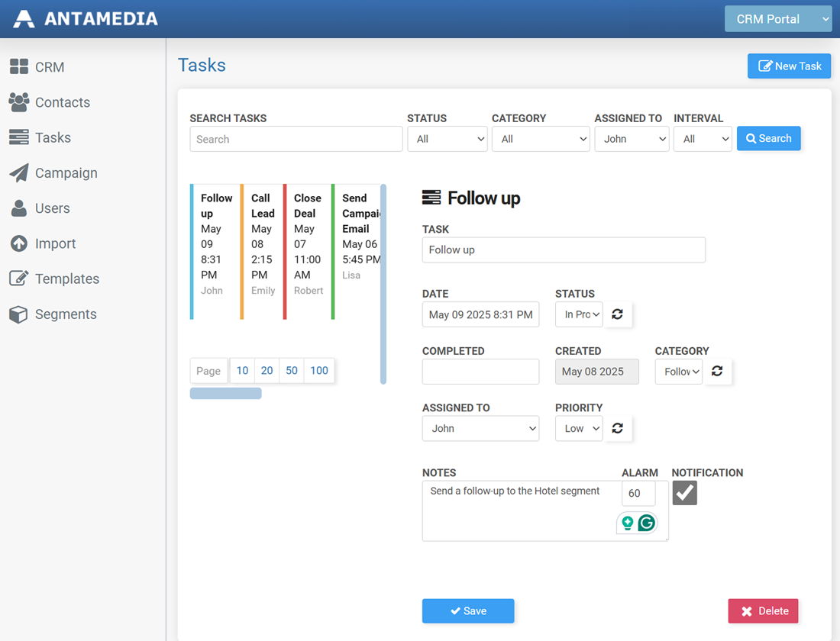This screenshot has width=840, height=641.
Task: Click the Tasks list icon in sidebar
Action: (19, 137)
